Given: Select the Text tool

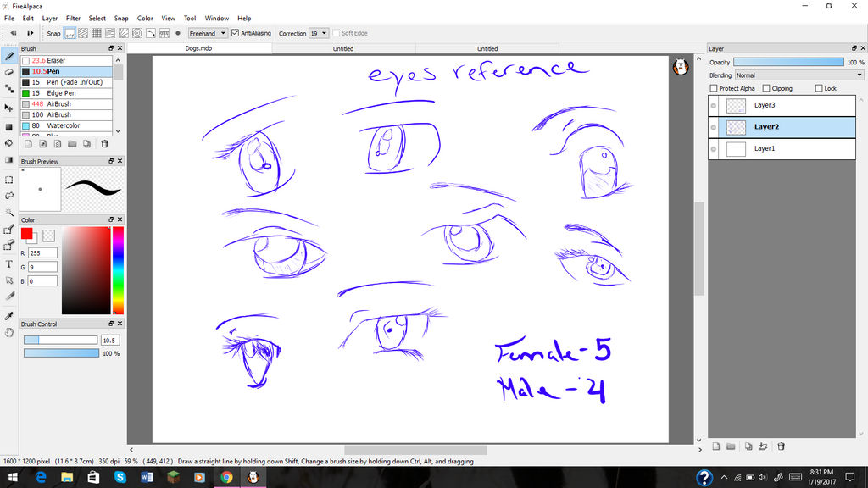Looking at the screenshot, I should coord(9,264).
